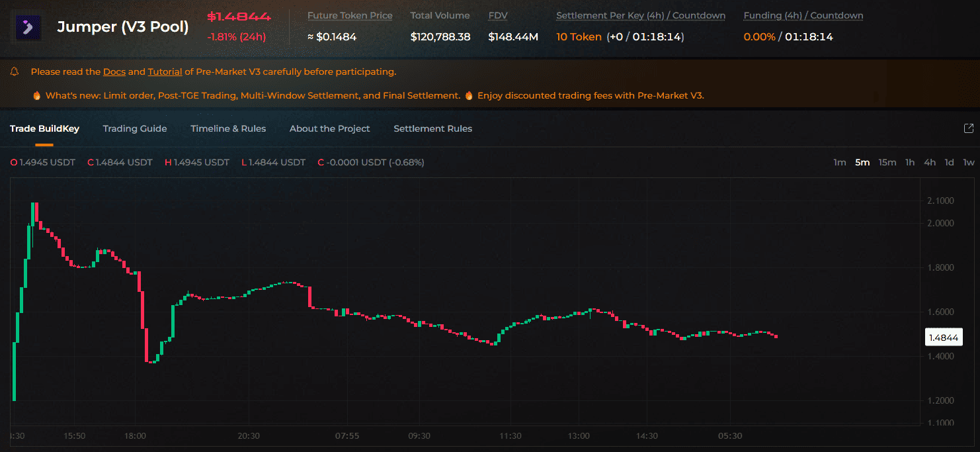
Task: Click the bell notification icon
Action: point(15,71)
